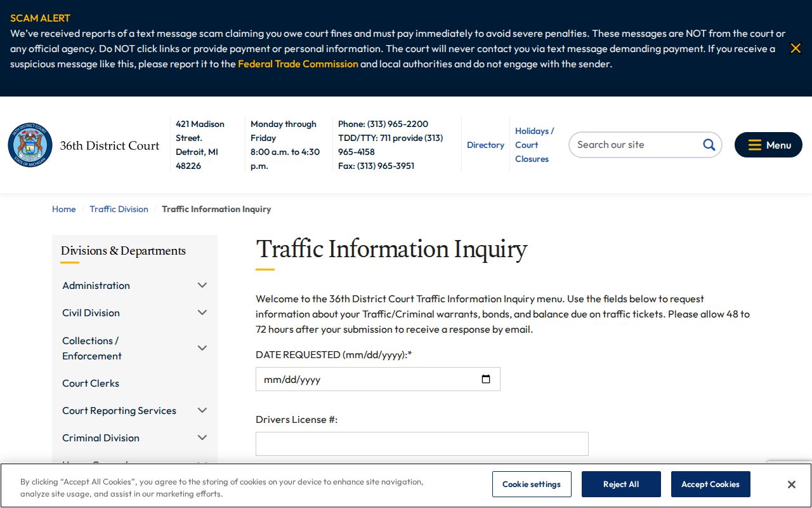Open Cookie settings
This screenshot has height=508, width=812.
(532, 484)
